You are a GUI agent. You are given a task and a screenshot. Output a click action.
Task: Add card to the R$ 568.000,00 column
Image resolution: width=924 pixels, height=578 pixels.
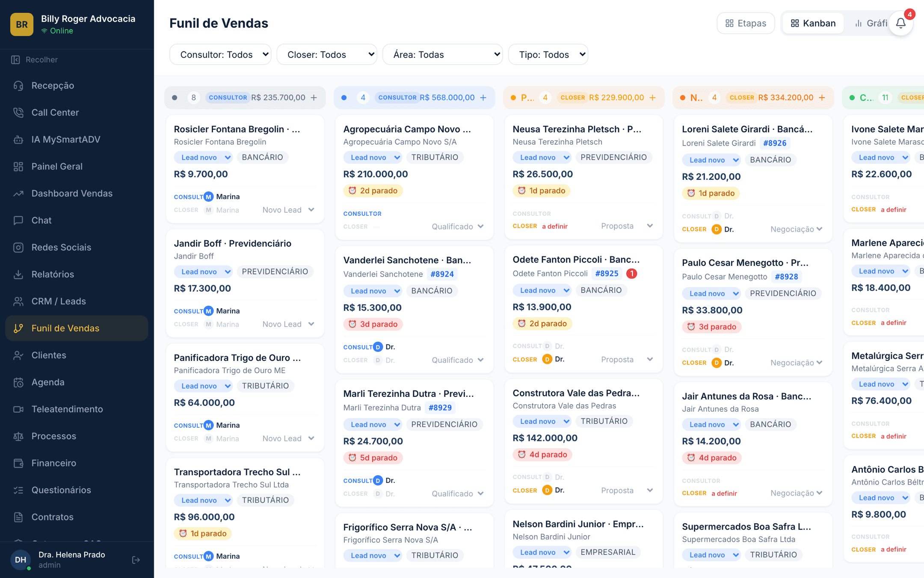(x=483, y=98)
